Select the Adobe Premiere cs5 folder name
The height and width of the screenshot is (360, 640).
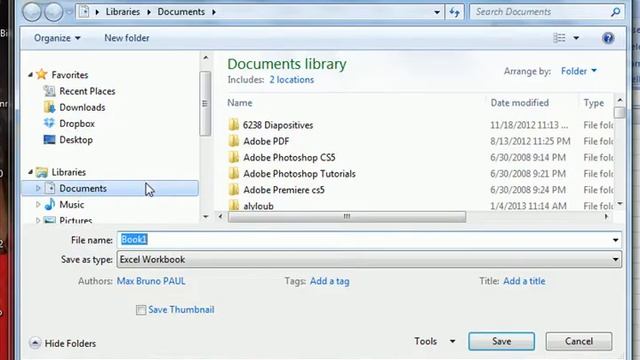(284, 190)
